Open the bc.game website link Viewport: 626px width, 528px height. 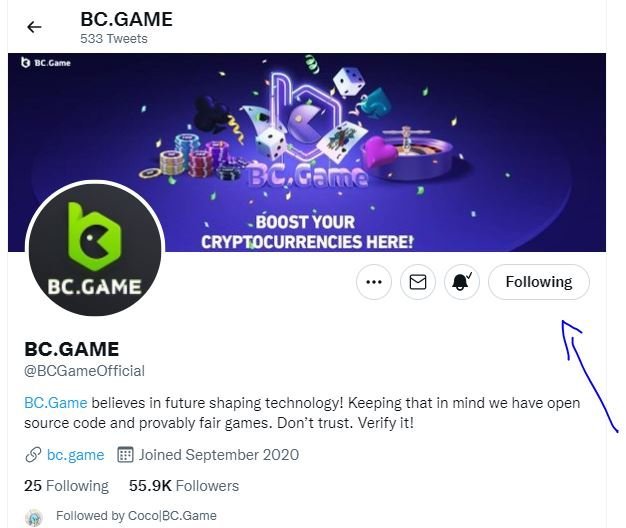tap(75, 455)
